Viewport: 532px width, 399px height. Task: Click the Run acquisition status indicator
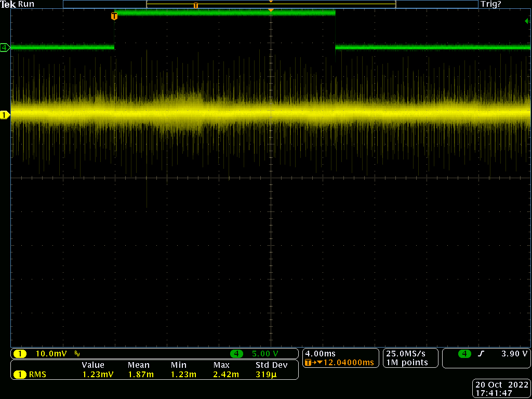click(26, 4)
